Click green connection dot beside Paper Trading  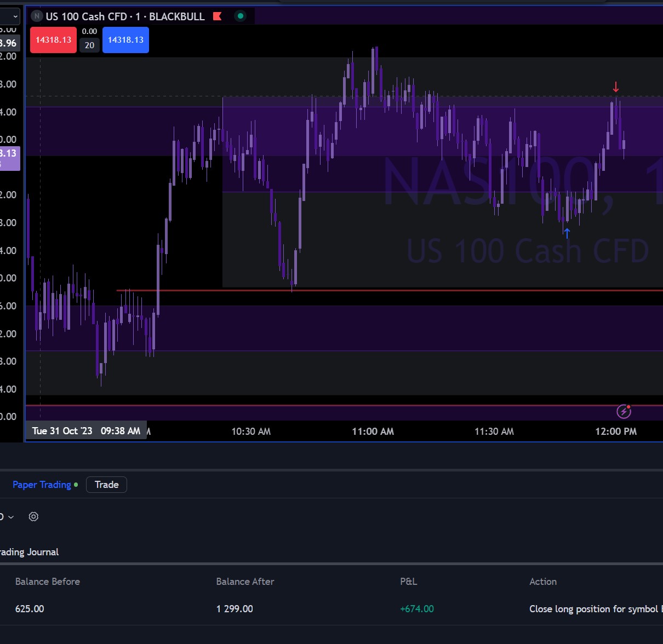pyautogui.click(x=76, y=485)
